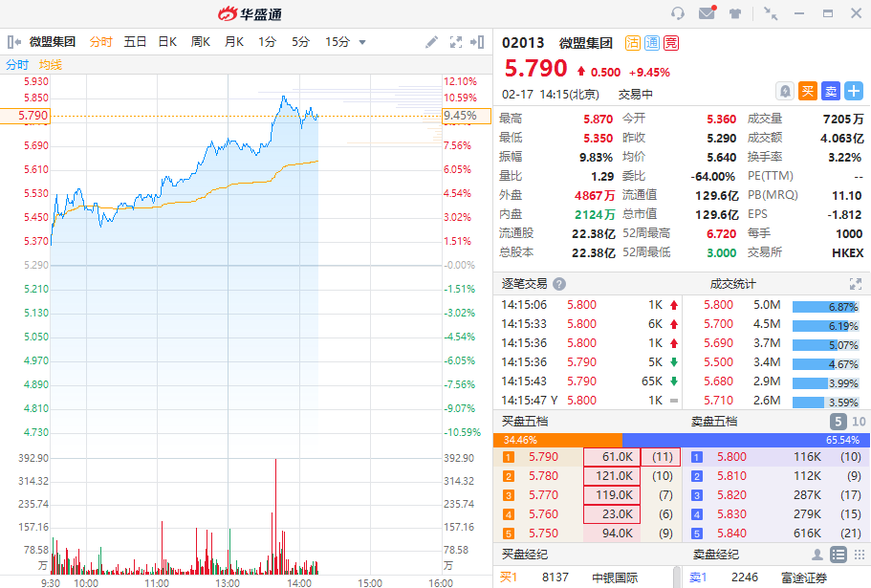The image size is (871, 588).
Task: Select the 五日 chart tab
Action: click(x=135, y=42)
